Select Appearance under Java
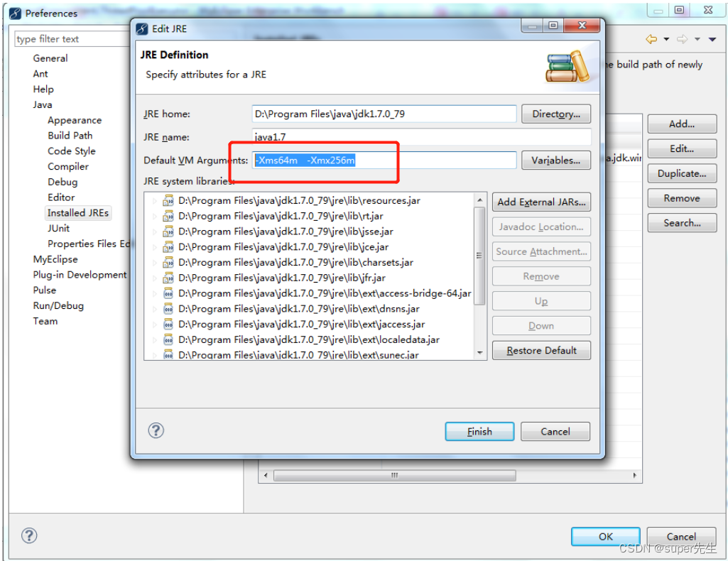 tap(75, 120)
